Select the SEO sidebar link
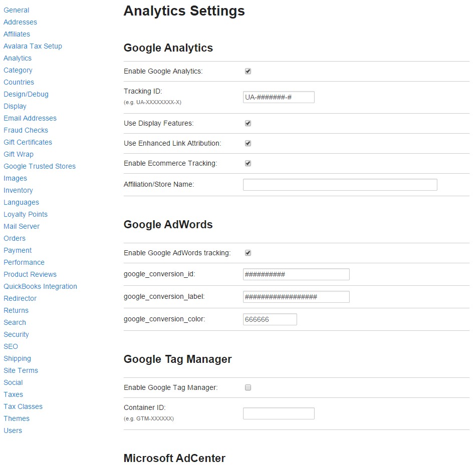This screenshot has height=468, width=476. tap(11, 346)
